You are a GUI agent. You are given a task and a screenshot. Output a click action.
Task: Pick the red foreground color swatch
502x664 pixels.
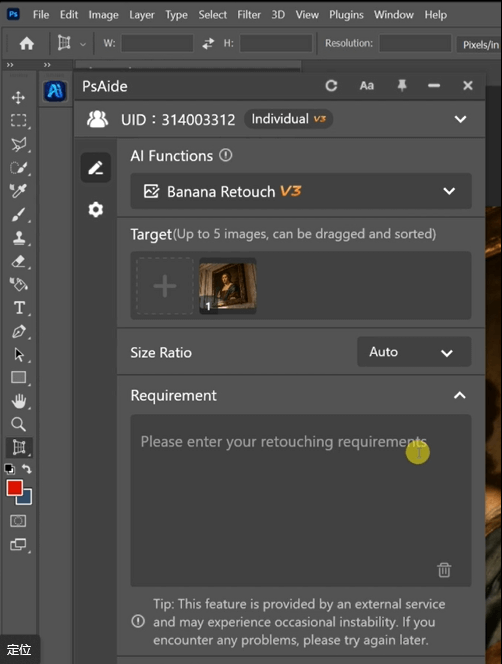(14, 487)
